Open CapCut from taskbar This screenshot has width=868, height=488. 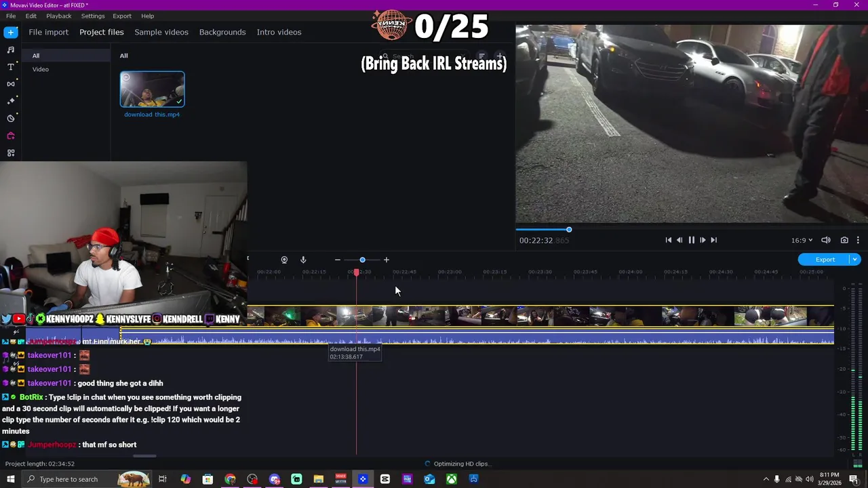[385, 479]
